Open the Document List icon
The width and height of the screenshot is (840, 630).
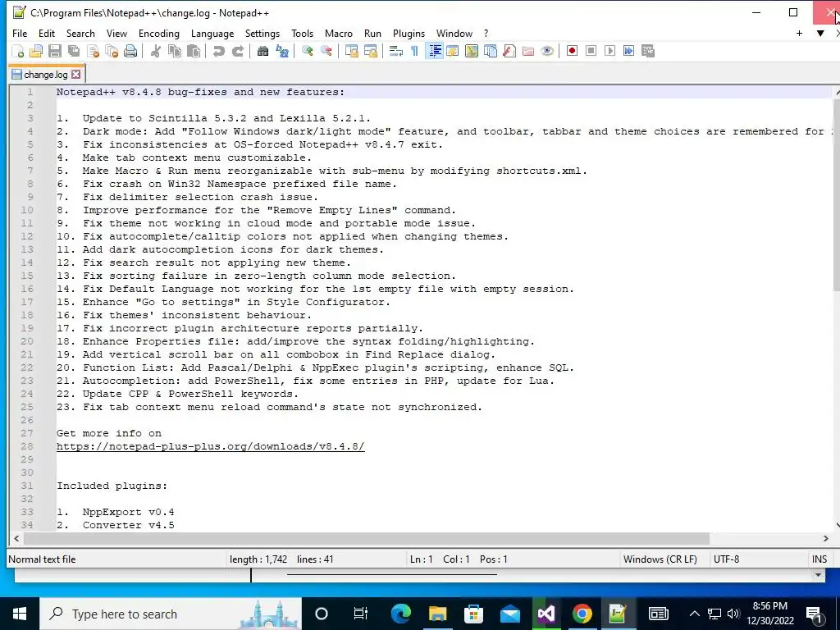coord(491,52)
